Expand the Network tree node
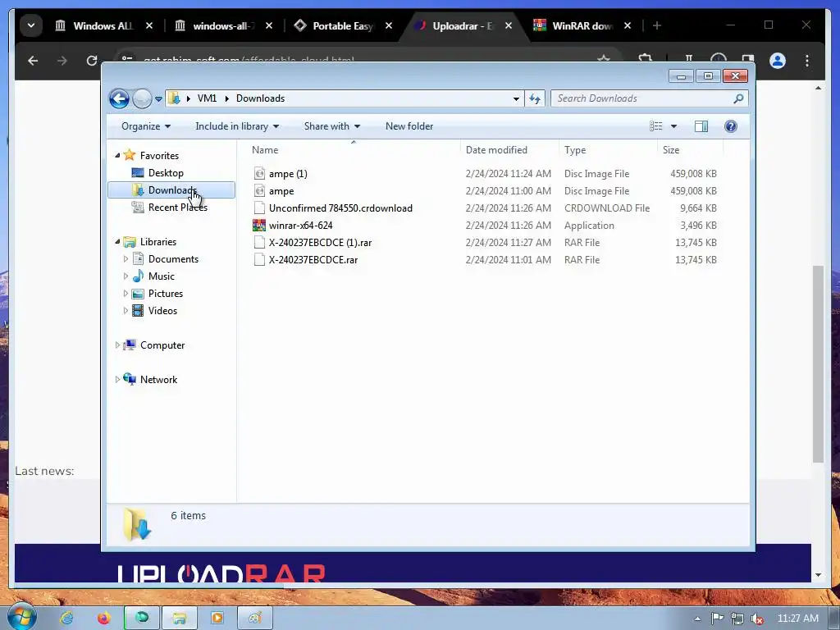Image resolution: width=840 pixels, height=630 pixels. [117, 379]
